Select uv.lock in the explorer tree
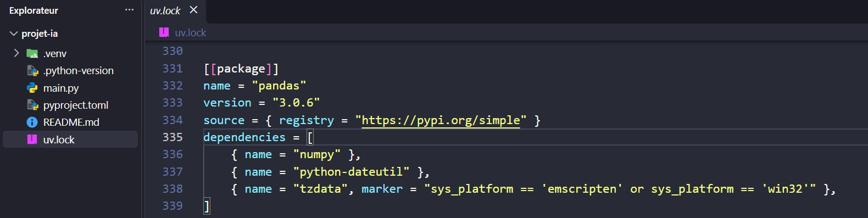This screenshot has width=868, height=218. 70,139
